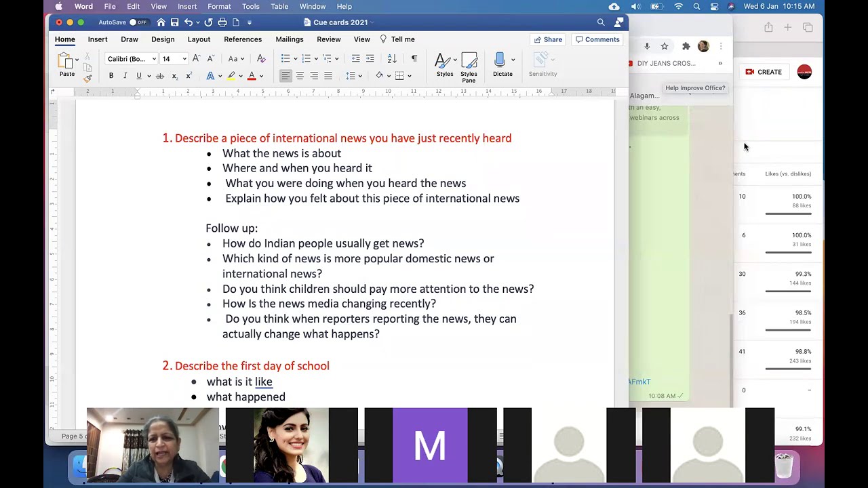Image resolution: width=868 pixels, height=488 pixels.
Task: Sort the selected text
Action: pos(392,59)
